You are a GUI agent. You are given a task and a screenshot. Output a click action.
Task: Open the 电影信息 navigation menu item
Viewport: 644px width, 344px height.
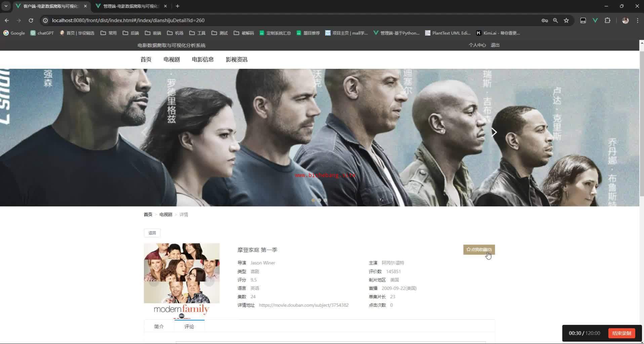coord(203,59)
